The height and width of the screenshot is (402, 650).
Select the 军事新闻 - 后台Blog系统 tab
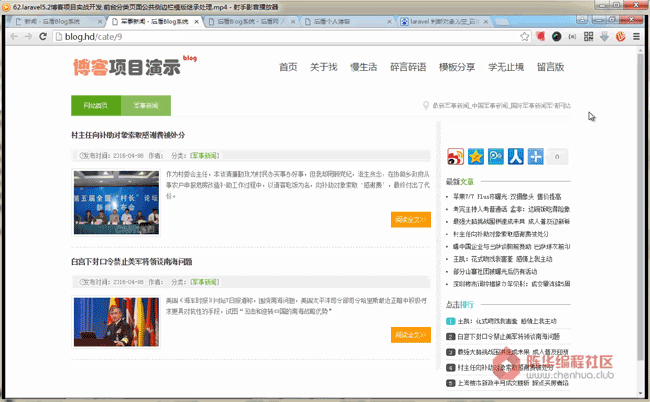point(155,22)
